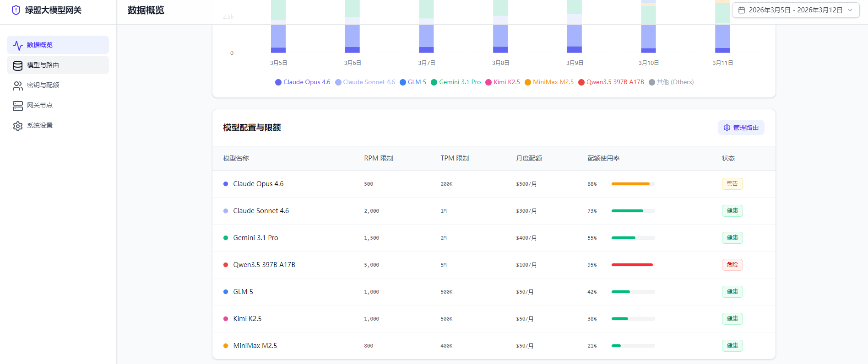
Task: Click the gear icon in 管理路由 button
Action: tap(727, 128)
